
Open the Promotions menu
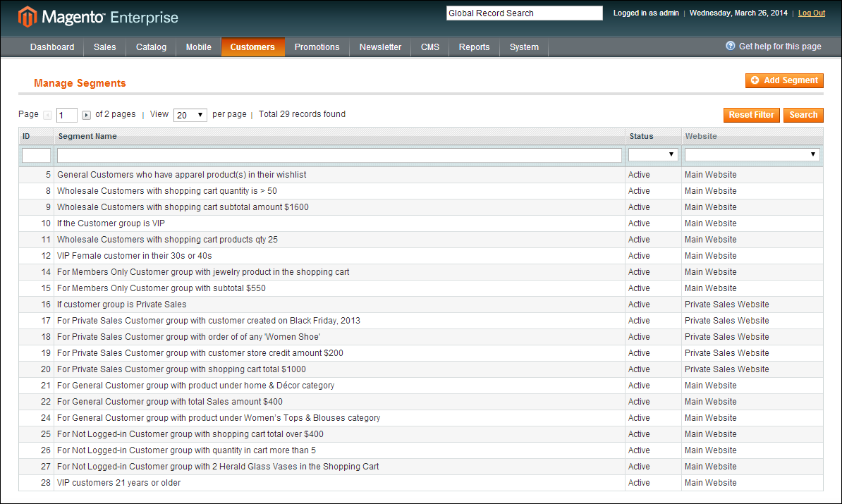pyautogui.click(x=317, y=47)
